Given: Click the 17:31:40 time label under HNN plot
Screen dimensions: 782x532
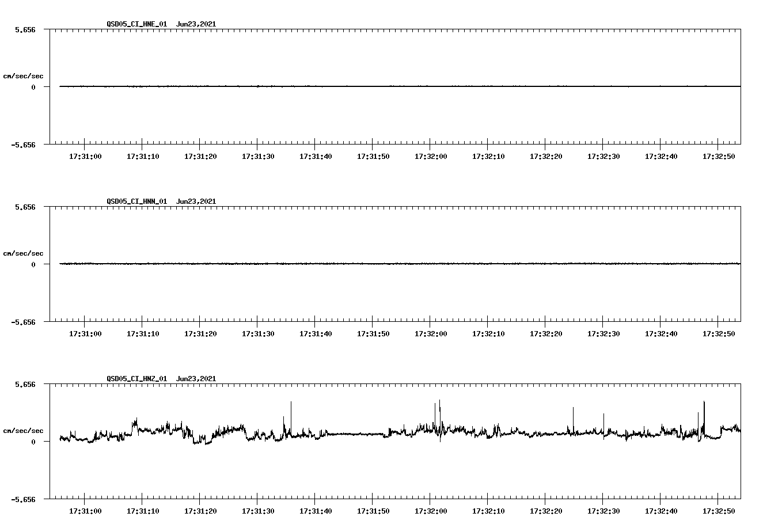Looking at the screenshot, I should [316, 333].
